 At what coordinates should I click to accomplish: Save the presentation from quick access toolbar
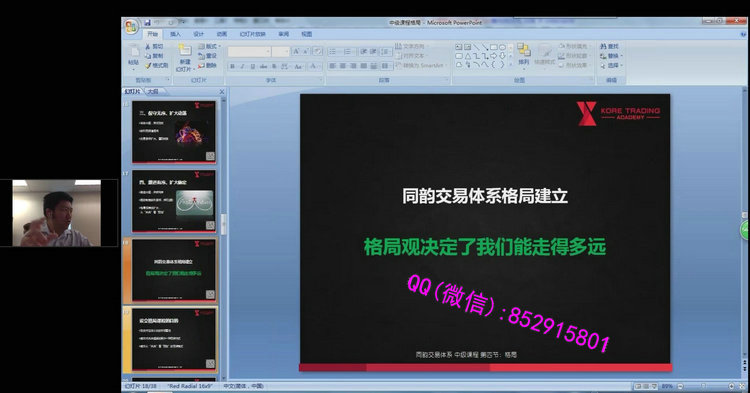point(148,22)
